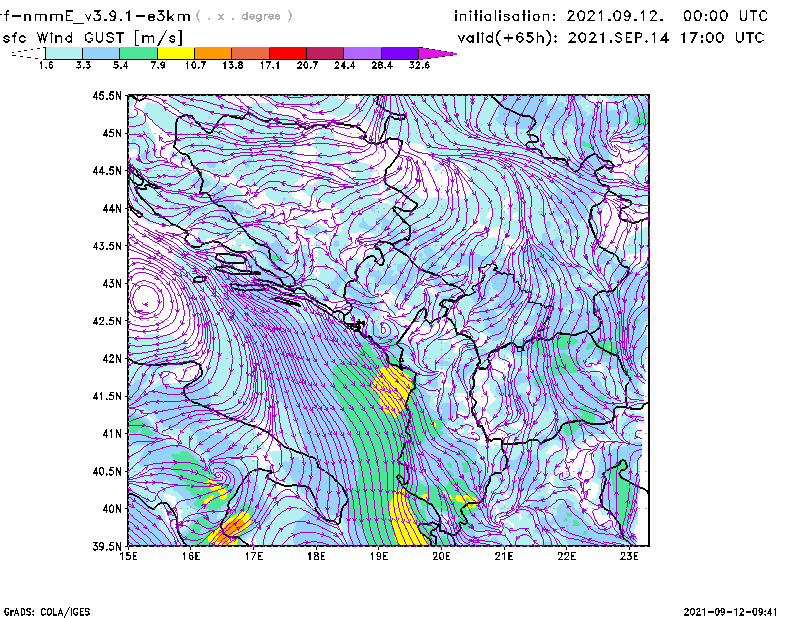Click the 'GrADS: COLA/IGES' footer credit
The width and height of the screenshot is (800, 618).
click(x=47, y=612)
